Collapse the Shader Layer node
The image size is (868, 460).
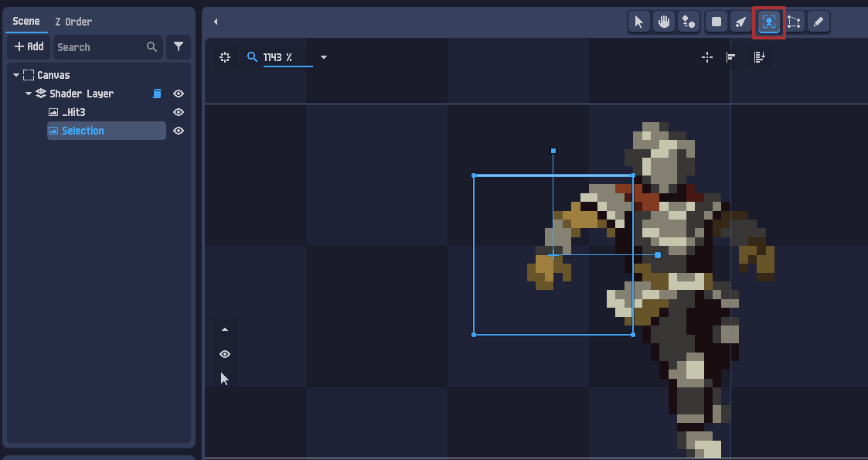[x=29, y=94]
